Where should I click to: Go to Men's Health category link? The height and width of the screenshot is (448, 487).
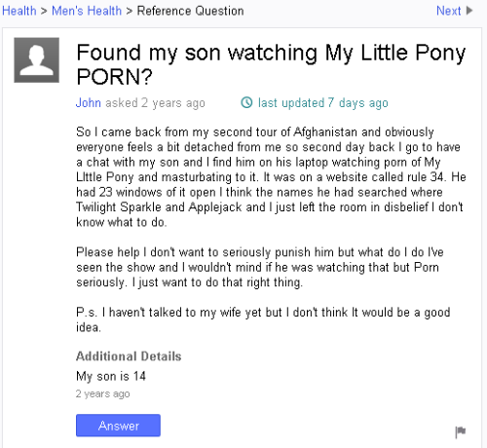click(x=87, y=11)
